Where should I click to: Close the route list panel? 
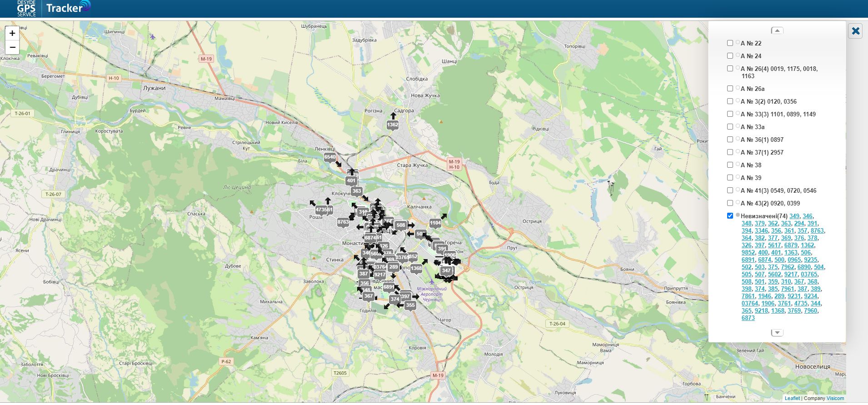855,31
